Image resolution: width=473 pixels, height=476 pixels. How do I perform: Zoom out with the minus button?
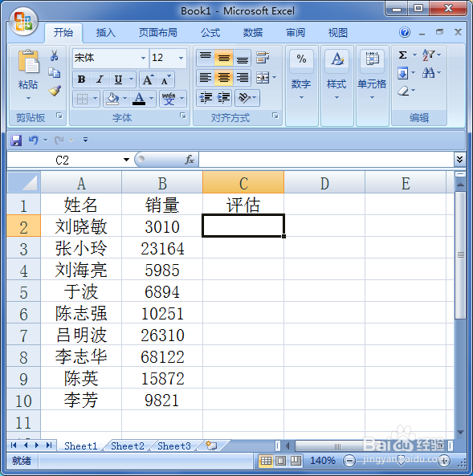[349, 461]
